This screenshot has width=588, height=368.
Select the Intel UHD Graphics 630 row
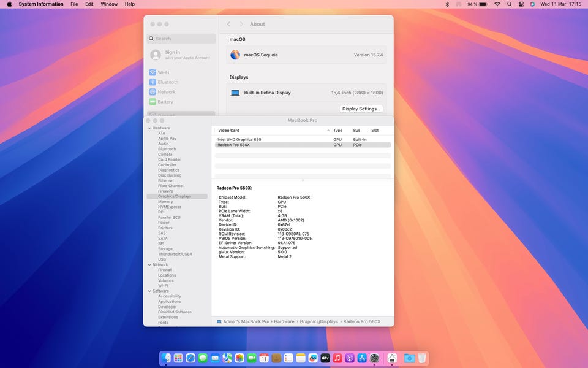coord(239,140)
